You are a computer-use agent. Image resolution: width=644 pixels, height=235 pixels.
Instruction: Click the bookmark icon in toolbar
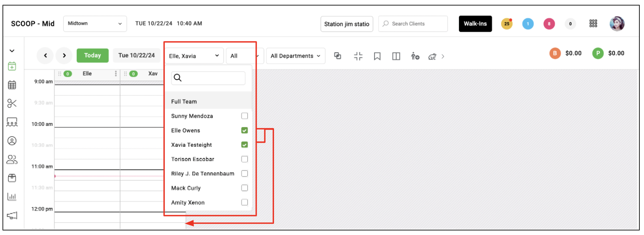pyautogui.click(x=377, y=56)
